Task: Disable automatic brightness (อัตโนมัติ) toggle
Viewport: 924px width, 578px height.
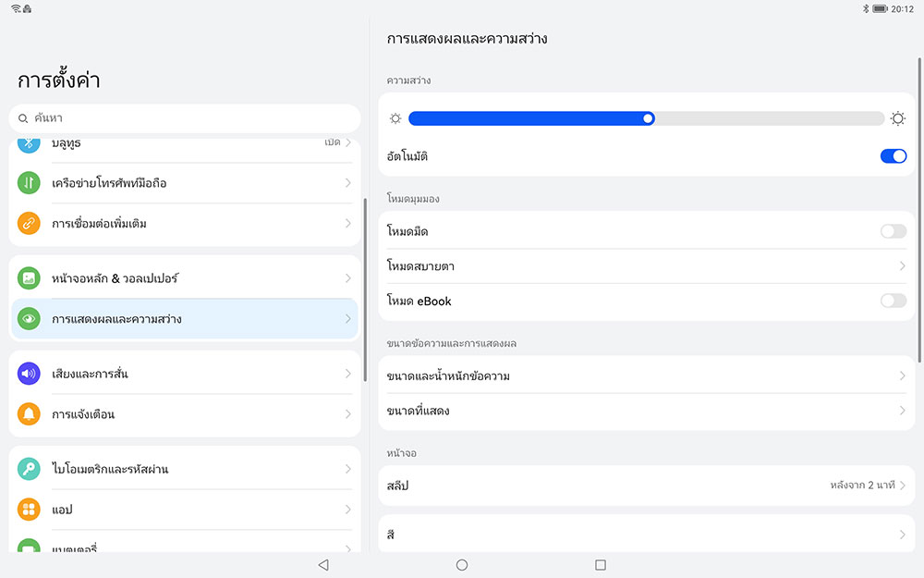Action: coord(893,156)
